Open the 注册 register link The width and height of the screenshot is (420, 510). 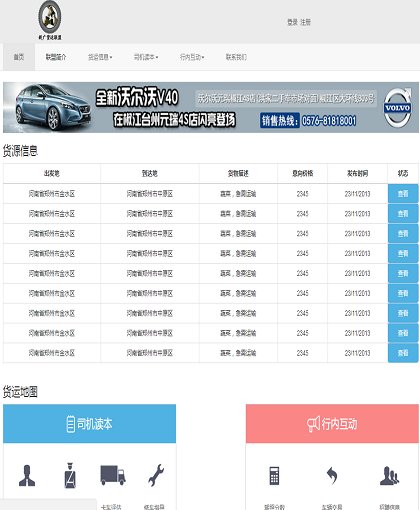(x=305, y=22)
